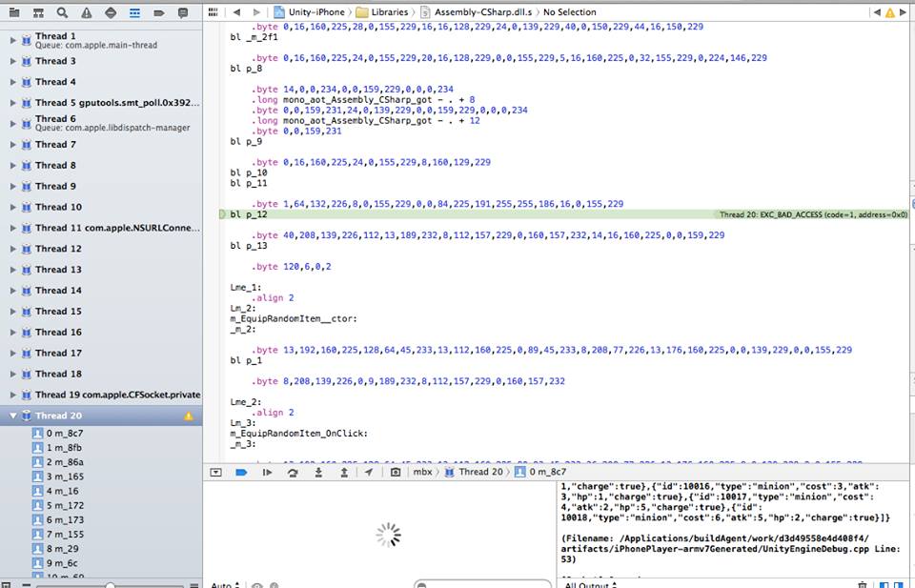Select Thread 18 row
Screen dimensions: 915x588
coord(101,374)
